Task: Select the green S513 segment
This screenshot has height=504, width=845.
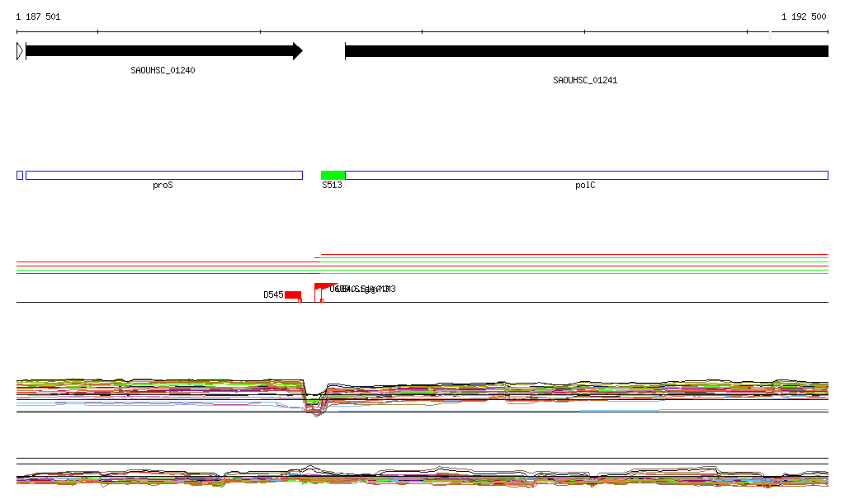Action: click(x=333, y=175)
